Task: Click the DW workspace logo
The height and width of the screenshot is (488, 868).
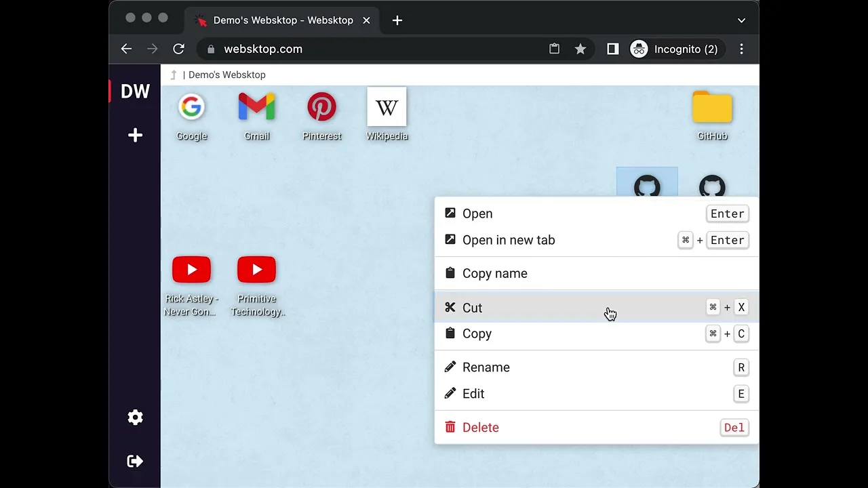Action: (x=135, y=91)
